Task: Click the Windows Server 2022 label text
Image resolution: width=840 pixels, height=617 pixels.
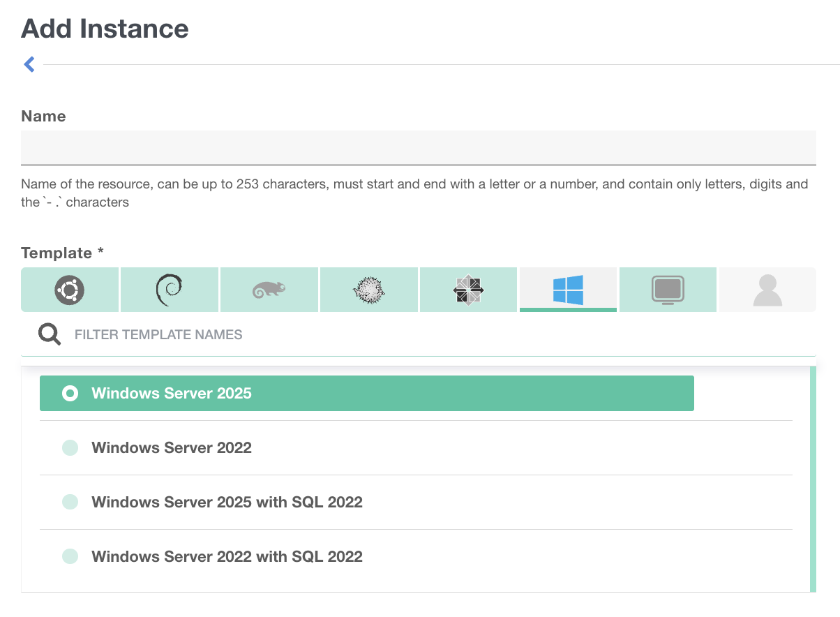Action: tap(172, 448)
